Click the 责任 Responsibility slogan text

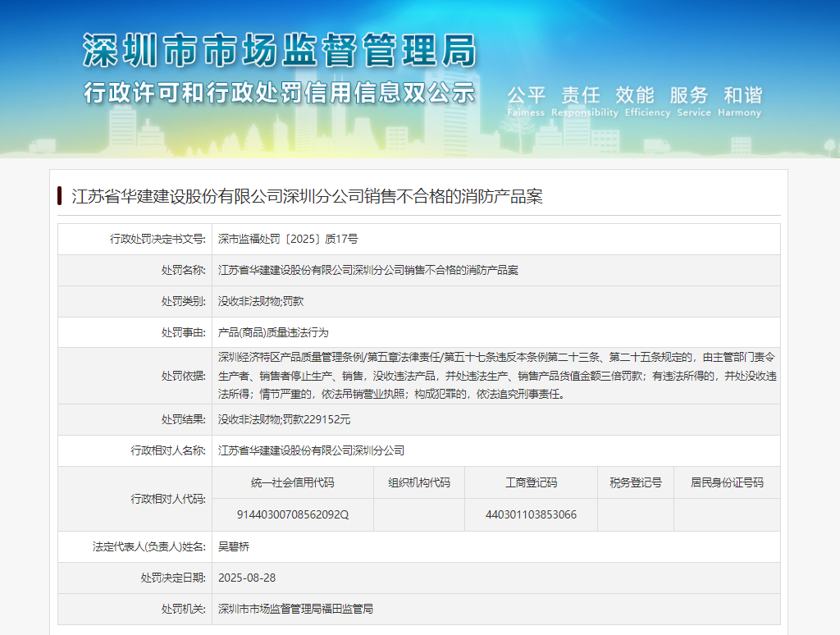click(x=584, y=101)
